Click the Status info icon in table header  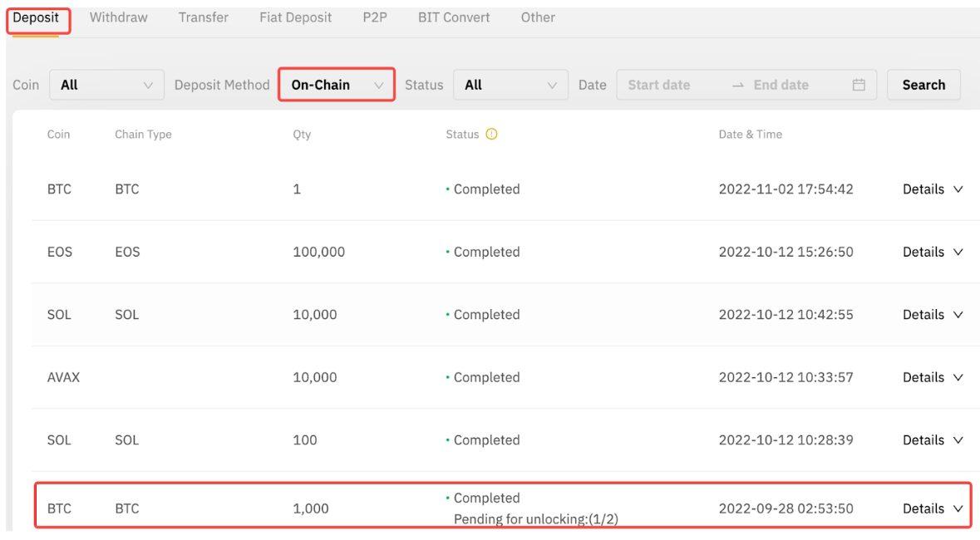tap(491, 135)
